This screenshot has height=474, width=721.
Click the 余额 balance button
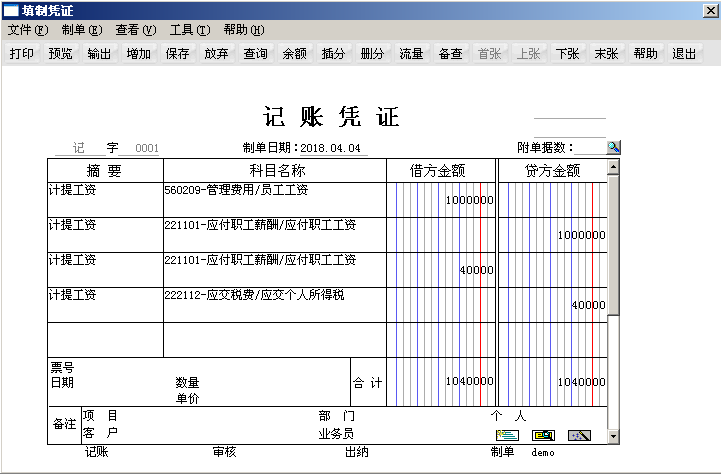pyautogui.click(x=295, y=54)
